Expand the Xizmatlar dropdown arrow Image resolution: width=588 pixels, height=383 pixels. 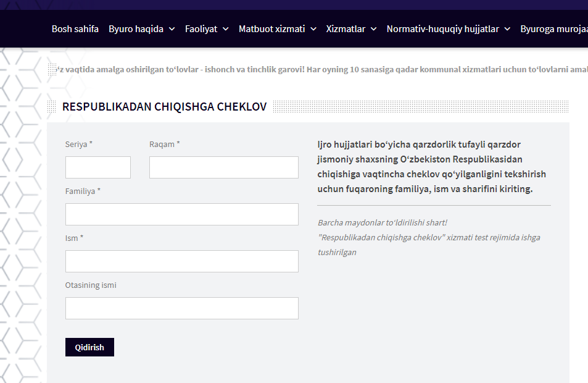374,29
